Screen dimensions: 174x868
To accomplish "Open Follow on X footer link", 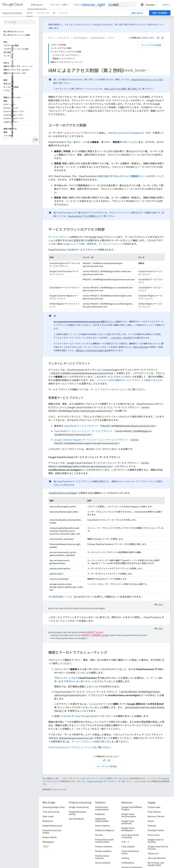I will [x=153, y=854].
